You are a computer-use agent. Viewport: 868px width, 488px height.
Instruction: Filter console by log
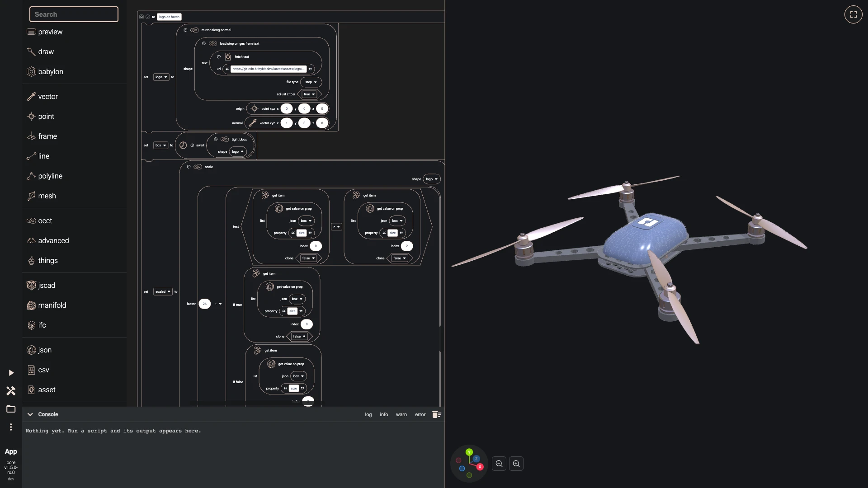pos(368,414)
